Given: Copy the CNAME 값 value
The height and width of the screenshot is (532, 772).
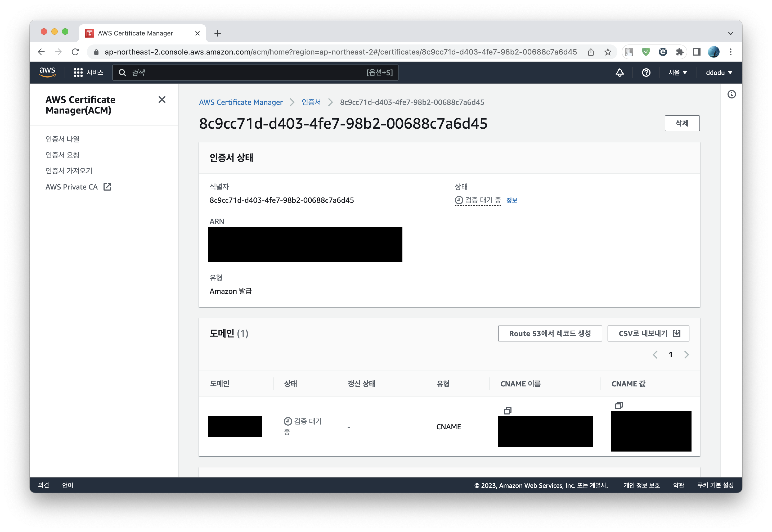Looking at the screenshot, I should point(619,406).
